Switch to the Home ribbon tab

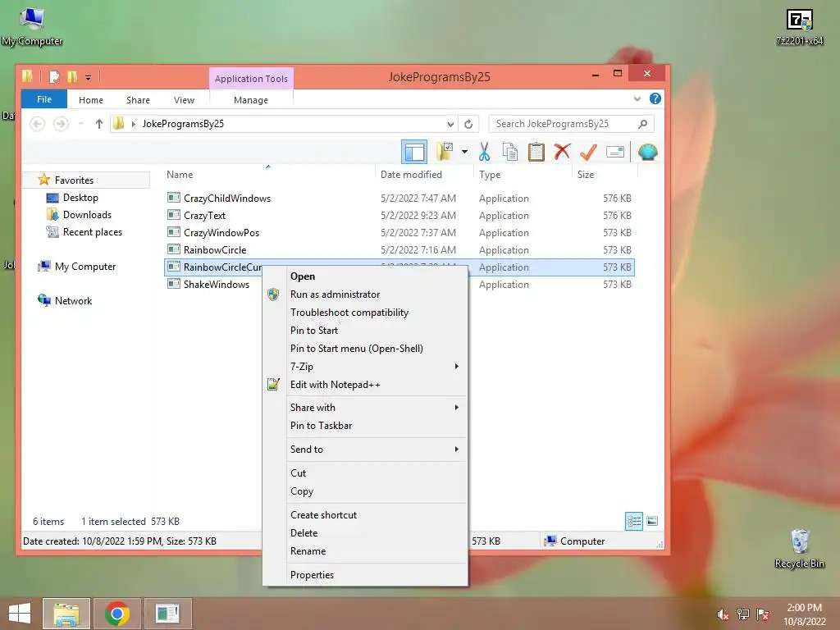[x=91, y=100]
